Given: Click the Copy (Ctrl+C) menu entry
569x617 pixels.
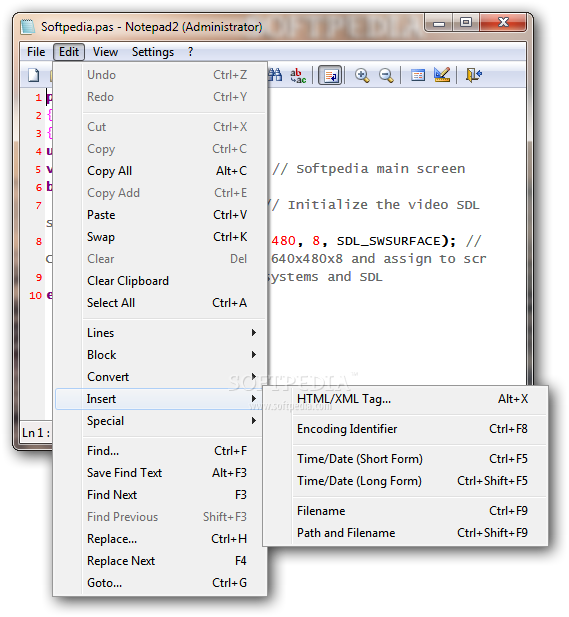Looking at the screenshot, I should (161, 149).
